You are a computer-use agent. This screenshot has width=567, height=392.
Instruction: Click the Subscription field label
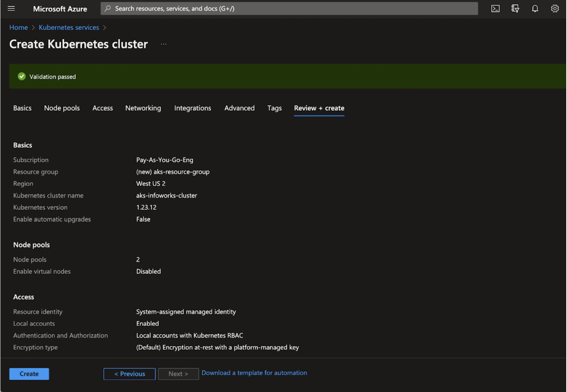31,160
